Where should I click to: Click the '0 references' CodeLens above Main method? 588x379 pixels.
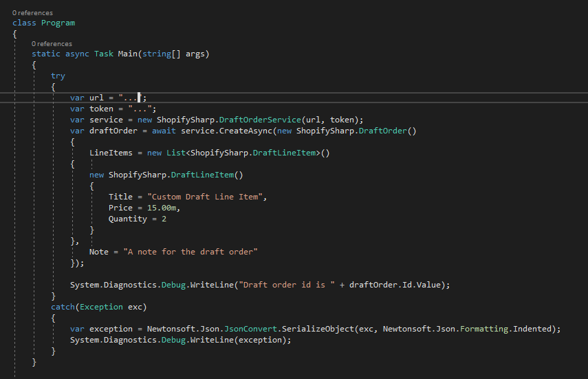pyautogui.click(x=52, y=44)
